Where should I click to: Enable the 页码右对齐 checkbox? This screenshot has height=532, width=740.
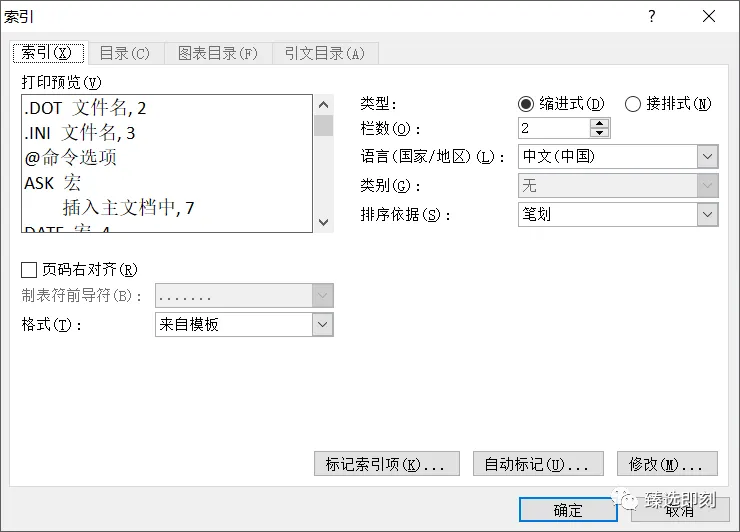click(29, 270)
